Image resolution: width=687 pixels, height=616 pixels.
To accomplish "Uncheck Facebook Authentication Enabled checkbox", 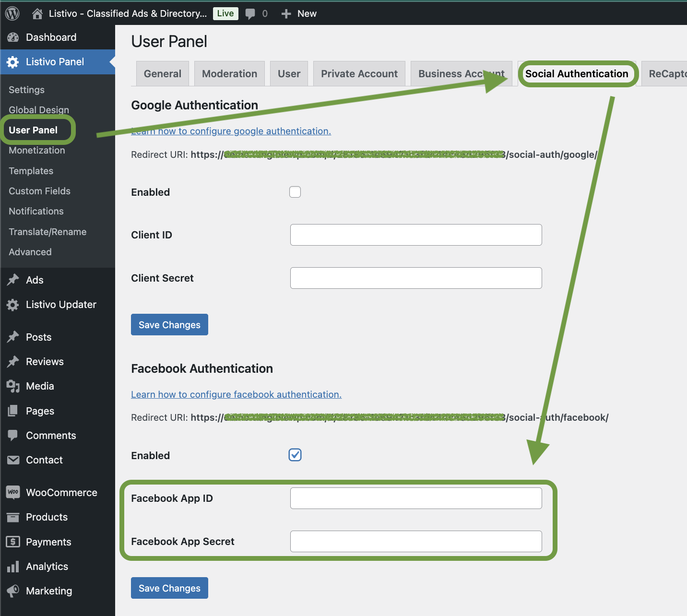I will 295,455.
